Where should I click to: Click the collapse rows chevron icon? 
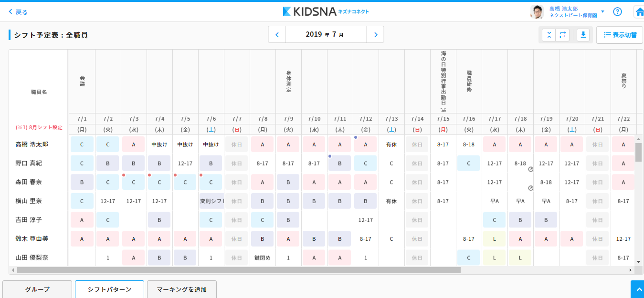549,35
